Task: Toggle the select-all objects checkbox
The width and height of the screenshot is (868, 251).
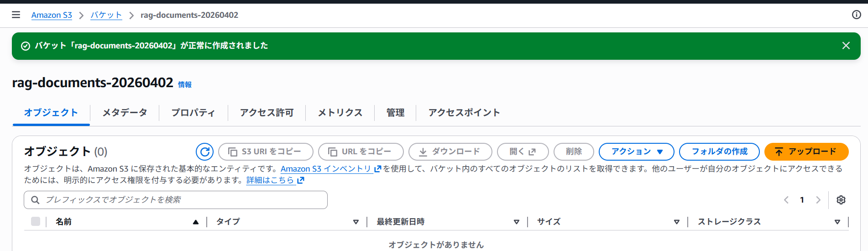Action: coord(36,221)
